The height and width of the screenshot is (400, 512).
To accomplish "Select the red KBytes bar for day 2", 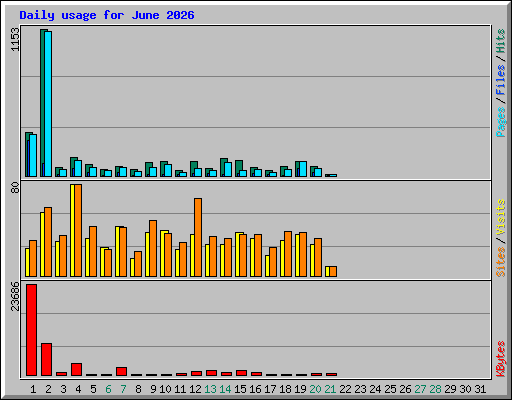I will coord(46,359).
